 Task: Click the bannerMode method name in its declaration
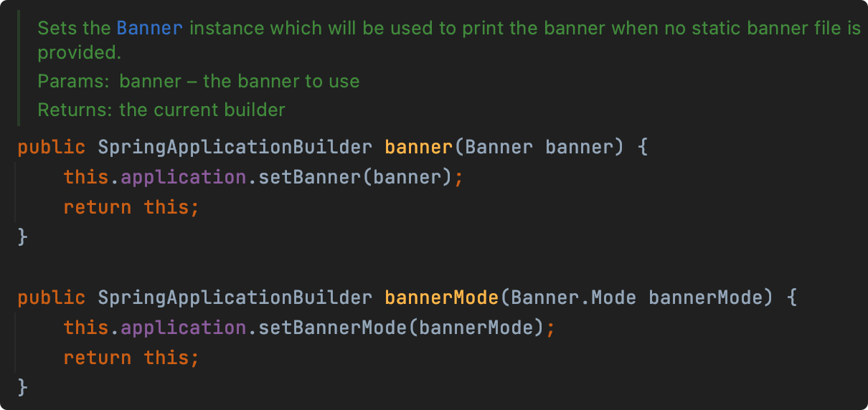click(442, 297)
